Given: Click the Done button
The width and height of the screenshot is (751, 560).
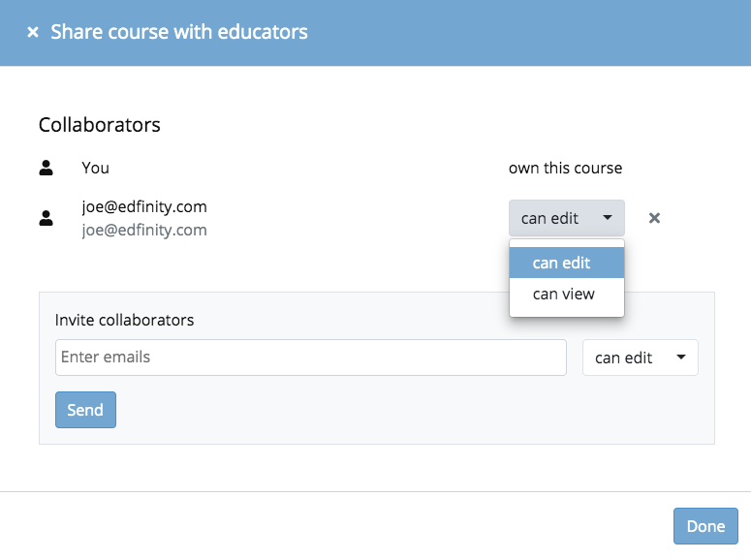Looking at the screenshot, I should [705, 526].
